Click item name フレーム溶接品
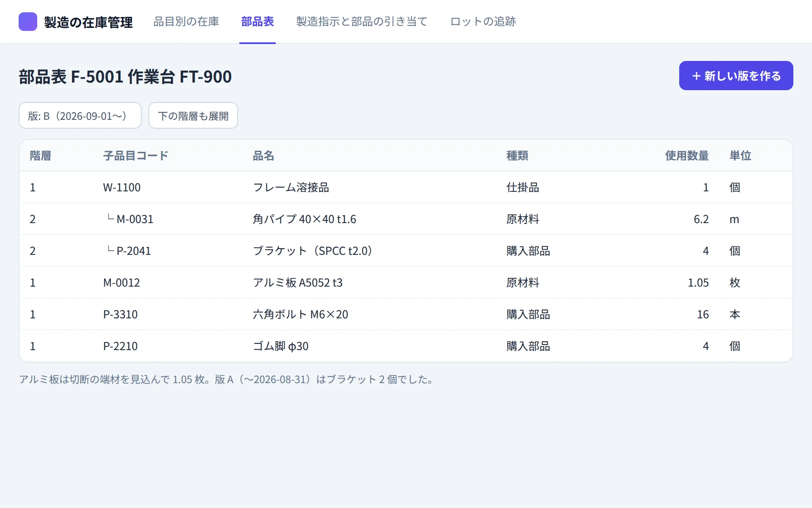This screenshot has height=508, width=812. tap(291, 188)
